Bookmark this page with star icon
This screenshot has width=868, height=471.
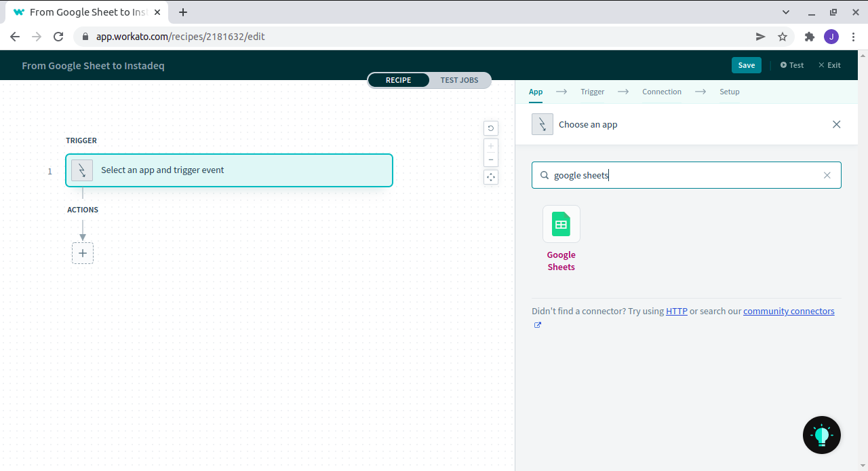tap(783, 37)
